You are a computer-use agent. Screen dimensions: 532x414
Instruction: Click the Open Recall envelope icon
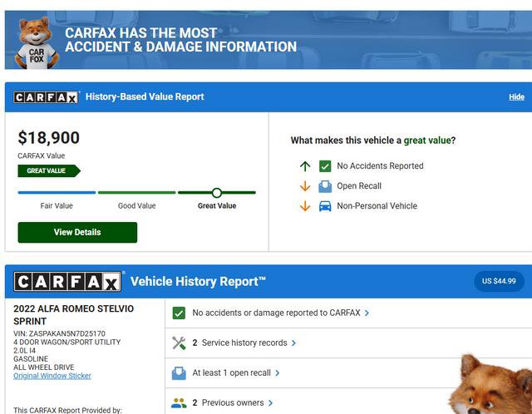[325, 186]
